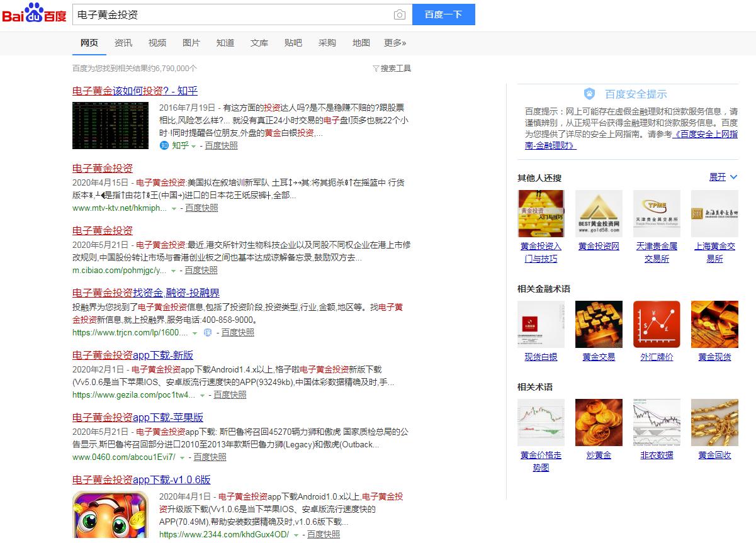Click the Baidu security shield icon
This screenshot has width=756, height=543.
click(589, 94)
